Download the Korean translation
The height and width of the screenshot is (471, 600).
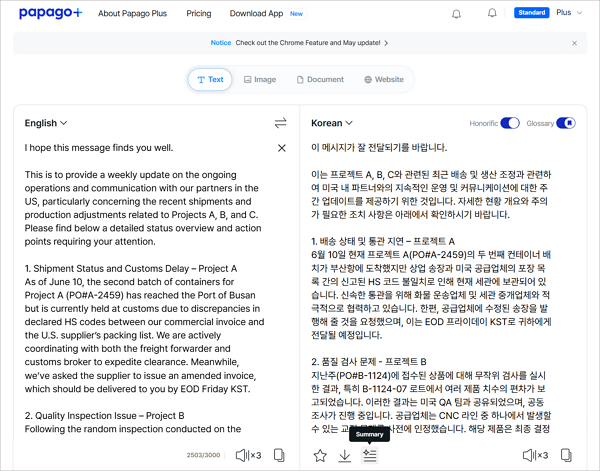click(x=345, y=455)
